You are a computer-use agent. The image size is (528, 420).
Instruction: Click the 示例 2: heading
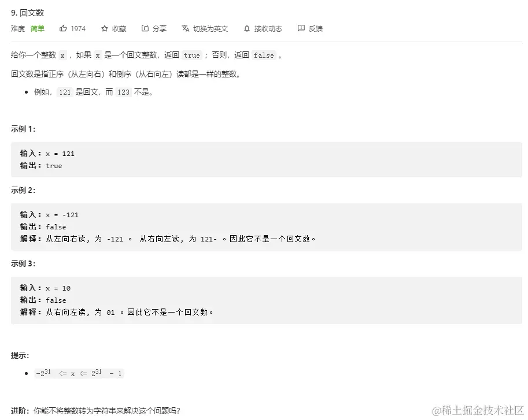coord(23,190)
